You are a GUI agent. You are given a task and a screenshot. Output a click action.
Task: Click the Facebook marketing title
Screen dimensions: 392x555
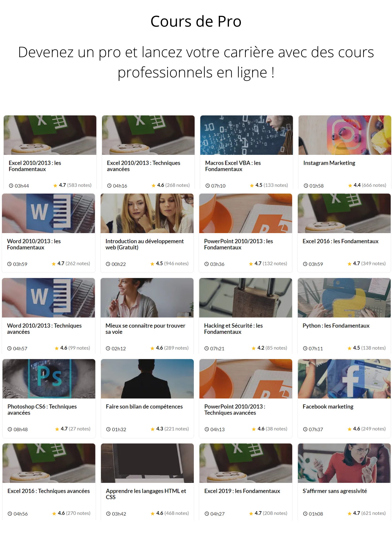(x=328, y=407)
